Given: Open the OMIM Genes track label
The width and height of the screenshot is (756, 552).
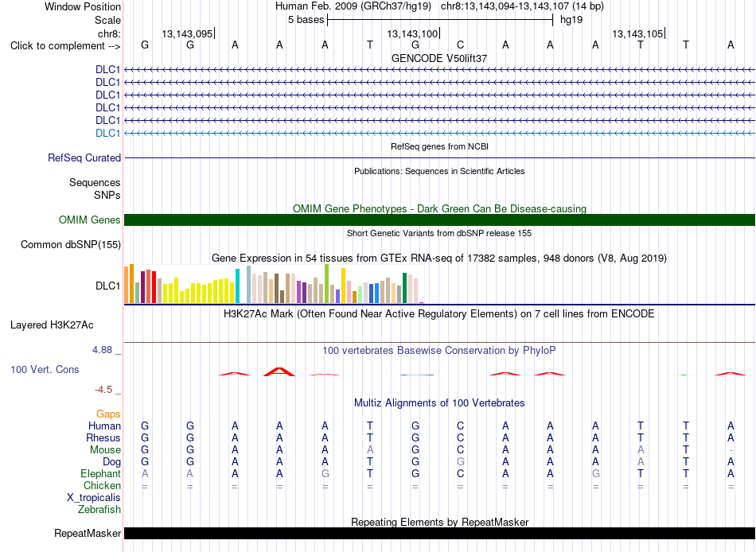Looking at the screenshot, I should (x=90, y=220).
